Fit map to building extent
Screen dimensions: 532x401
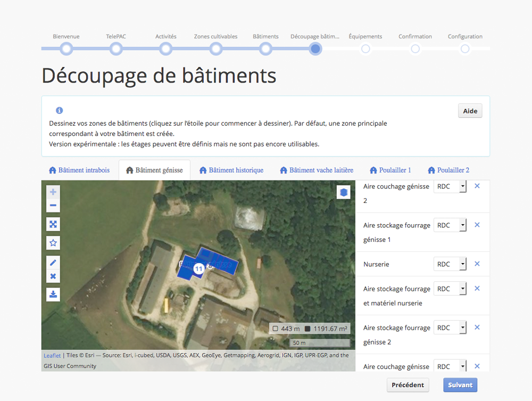53,224
